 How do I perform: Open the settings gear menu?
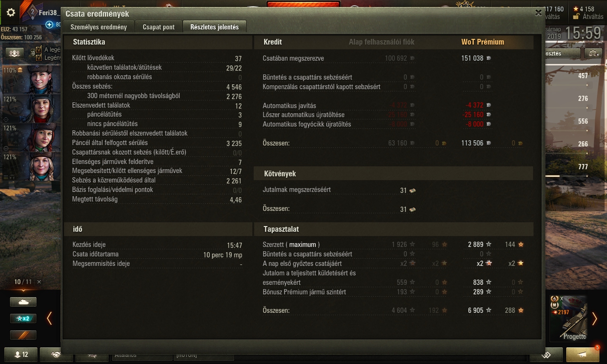pos(10,13)
